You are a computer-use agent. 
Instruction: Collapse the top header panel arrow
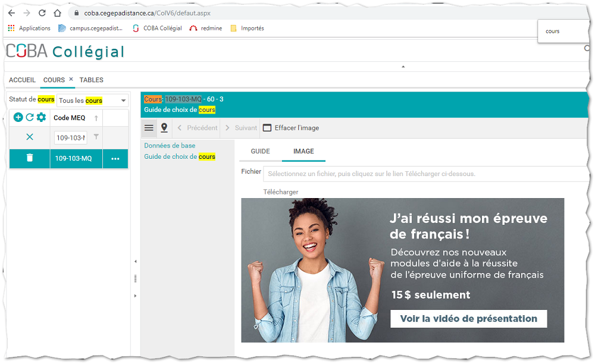(x=403, y=67)
